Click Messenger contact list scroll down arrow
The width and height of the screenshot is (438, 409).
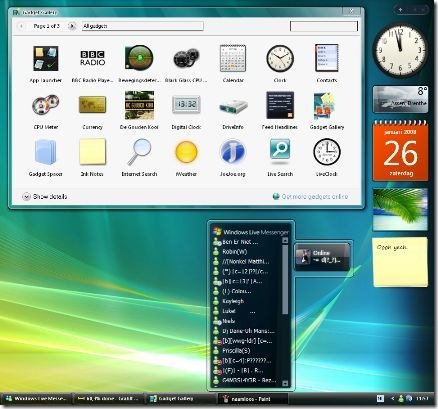tap(285, 383)
